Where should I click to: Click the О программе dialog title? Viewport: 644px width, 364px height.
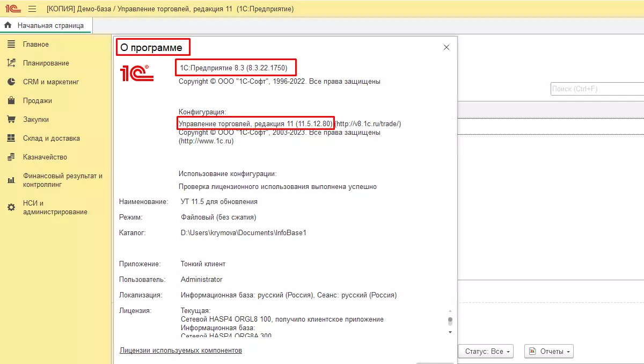tap(151, 47)
